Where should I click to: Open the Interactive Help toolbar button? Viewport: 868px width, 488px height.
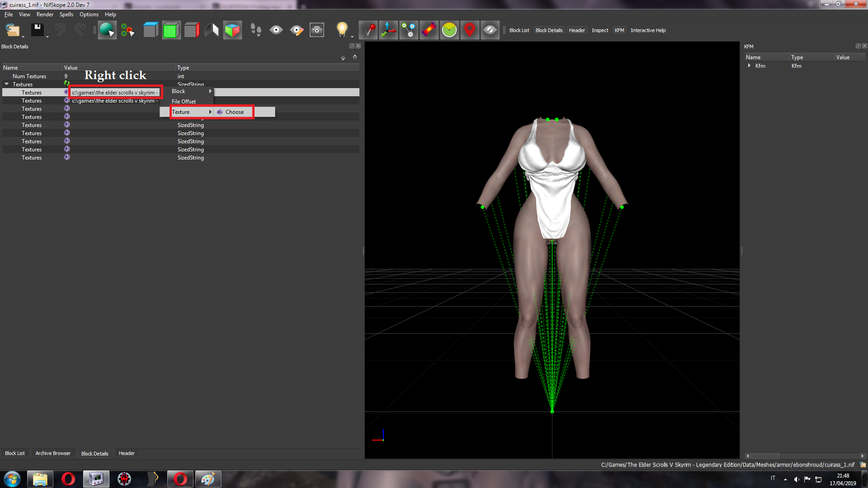[648, 30]
